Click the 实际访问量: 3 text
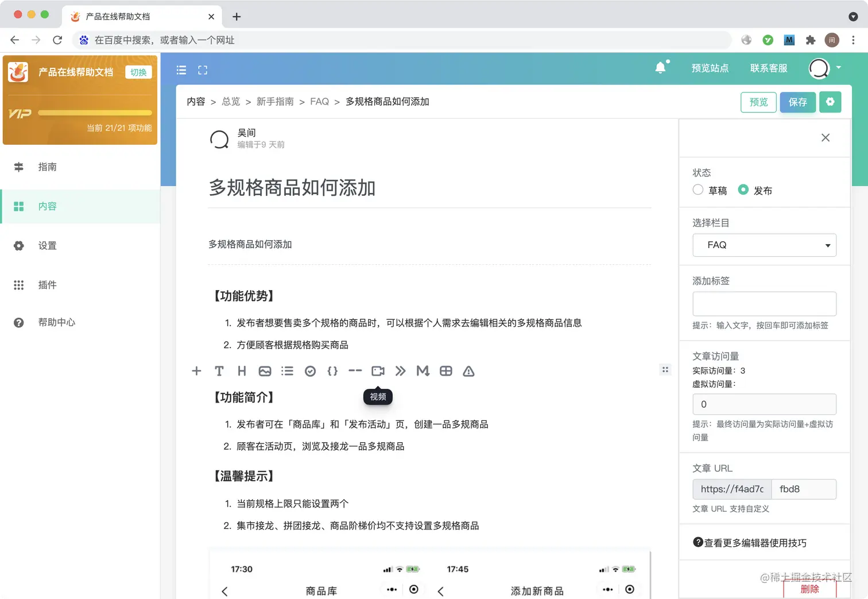The height and width of the screenshot is (599, 868). click(719, 370)
